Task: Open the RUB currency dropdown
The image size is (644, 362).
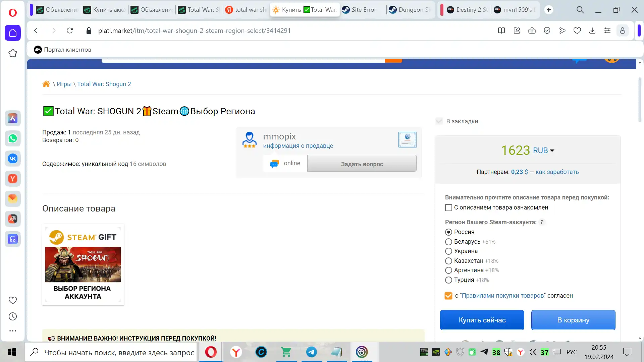Action: pos(544,150)
